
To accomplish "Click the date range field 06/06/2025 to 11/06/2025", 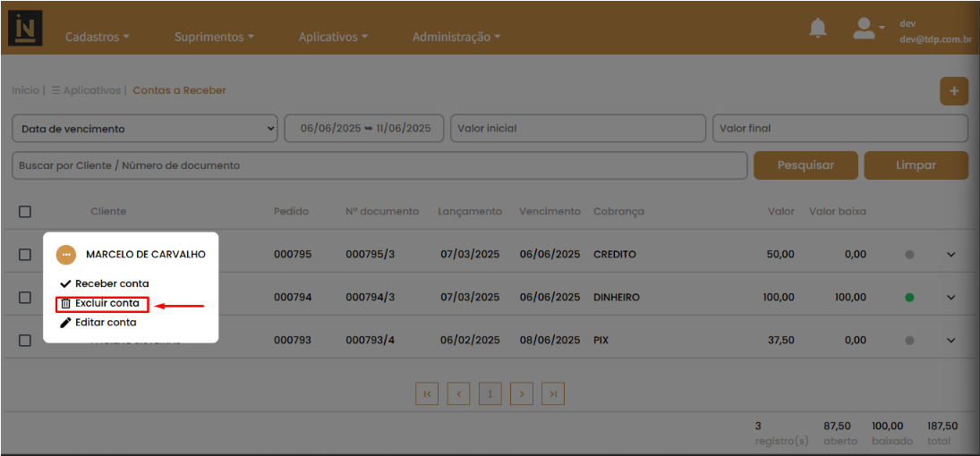I will click(x=364, y=129).
